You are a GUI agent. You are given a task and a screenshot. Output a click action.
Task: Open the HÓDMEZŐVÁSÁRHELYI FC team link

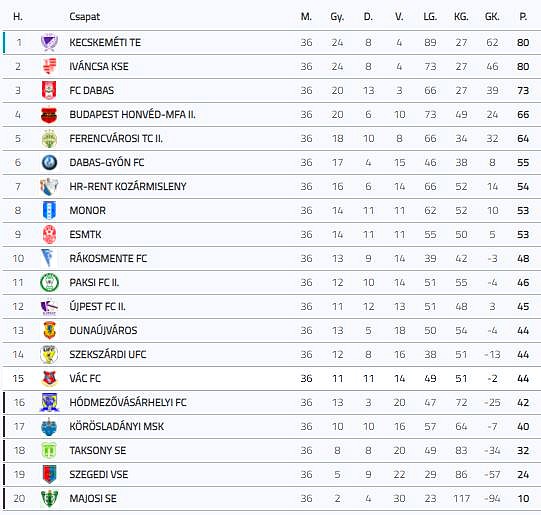coord(128,403)
